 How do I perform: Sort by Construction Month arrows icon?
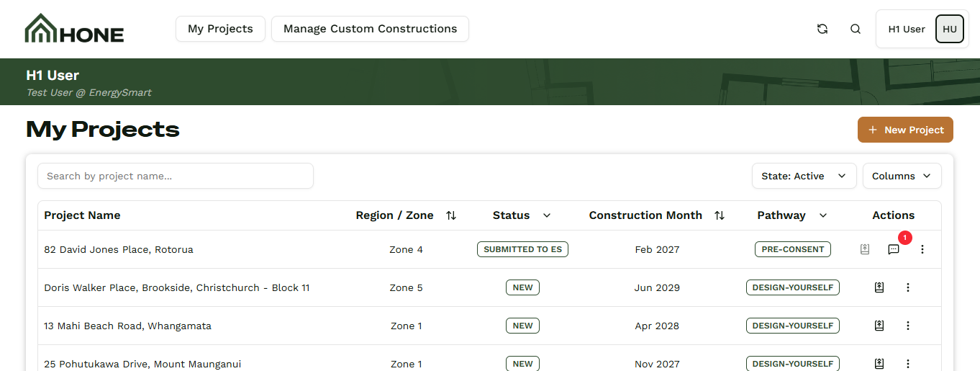coord(720,215)
